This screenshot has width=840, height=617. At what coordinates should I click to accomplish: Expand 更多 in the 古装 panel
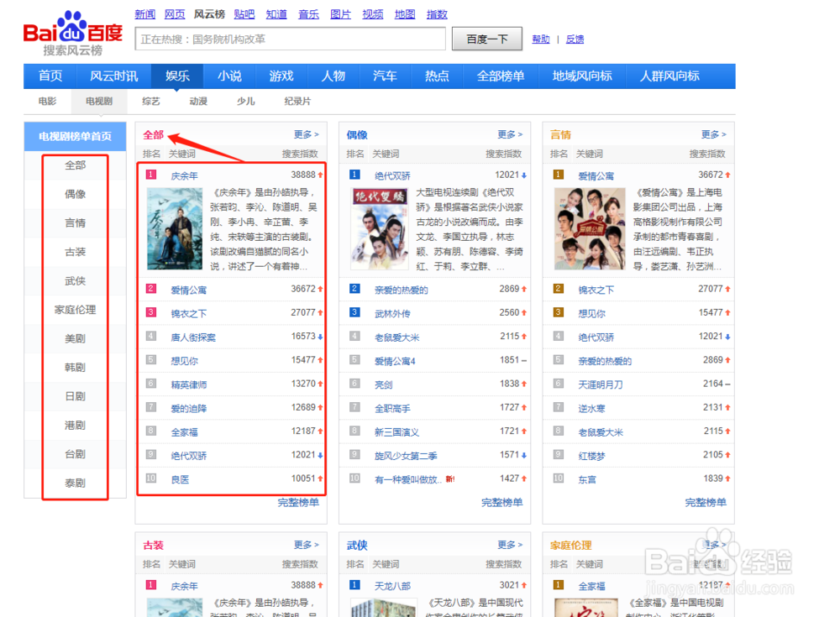tap(306, 545)
